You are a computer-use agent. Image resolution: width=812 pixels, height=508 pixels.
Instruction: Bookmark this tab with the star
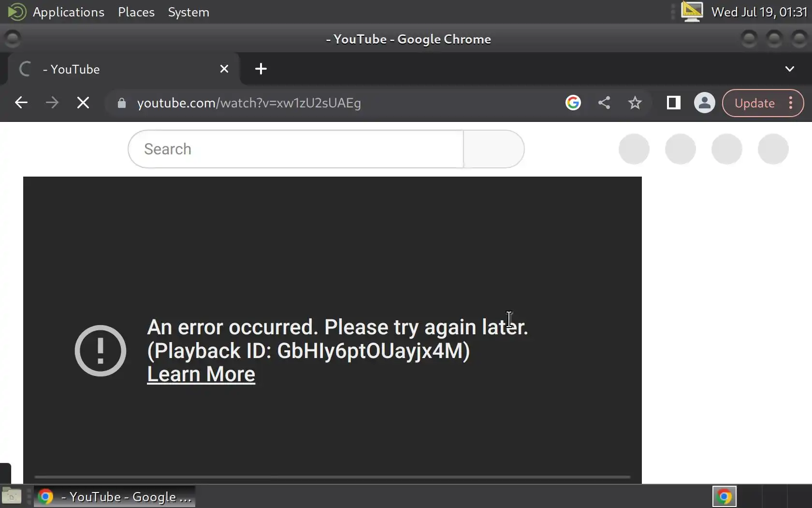tap(635, 103)
